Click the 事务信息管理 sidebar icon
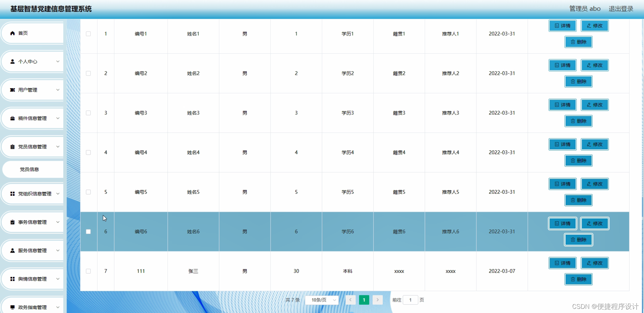Screen dimensions: 644x313 (13, 222)
